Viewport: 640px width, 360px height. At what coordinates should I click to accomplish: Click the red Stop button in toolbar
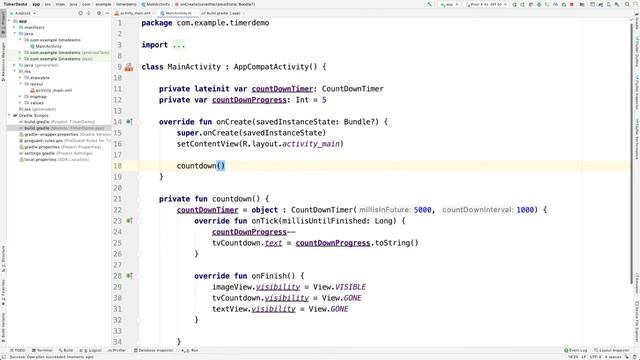tap(572, 4)
